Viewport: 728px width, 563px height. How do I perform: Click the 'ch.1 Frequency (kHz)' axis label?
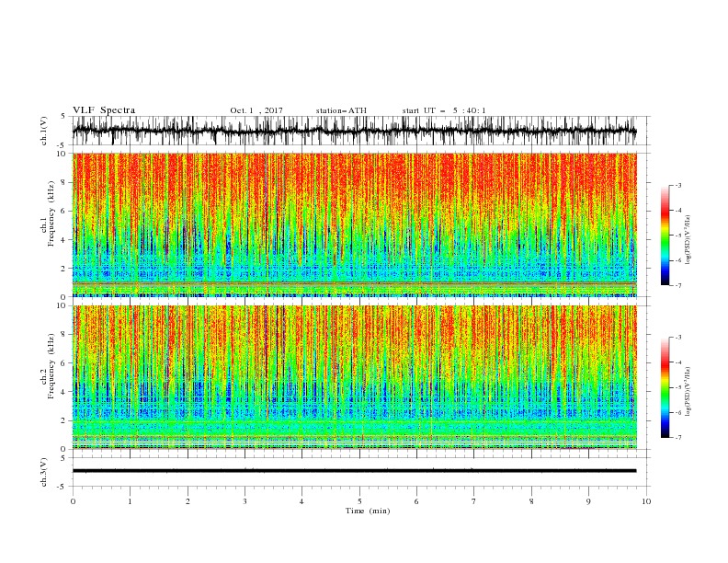click(x=48, y=214)
